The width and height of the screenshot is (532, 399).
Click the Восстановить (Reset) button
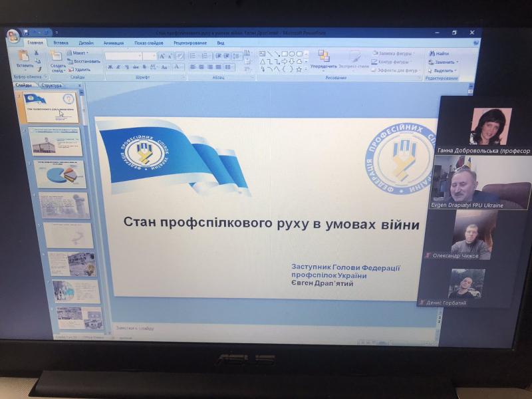click(x=84, y=61)
